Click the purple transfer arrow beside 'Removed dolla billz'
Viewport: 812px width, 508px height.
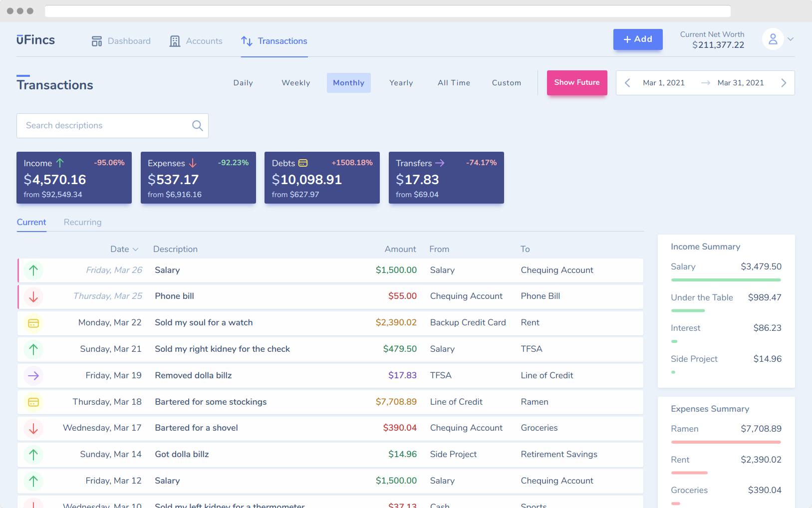click(x=33, y=375)
